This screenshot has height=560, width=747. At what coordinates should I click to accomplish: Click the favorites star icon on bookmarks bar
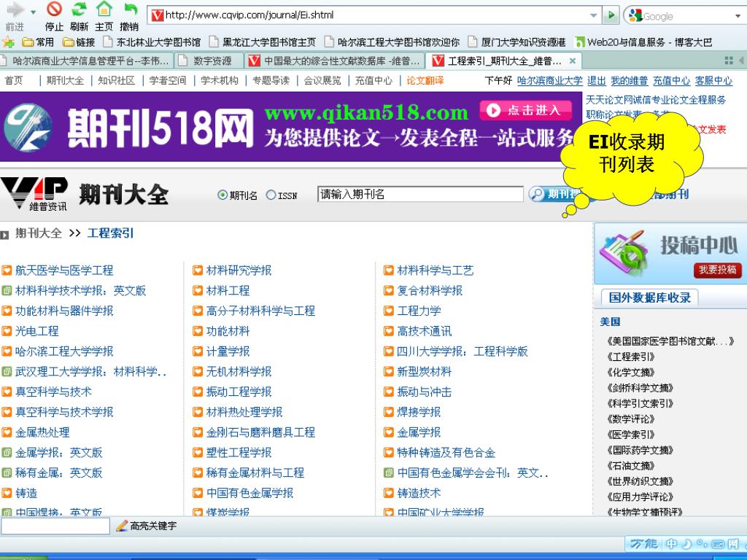coord(8,42)
